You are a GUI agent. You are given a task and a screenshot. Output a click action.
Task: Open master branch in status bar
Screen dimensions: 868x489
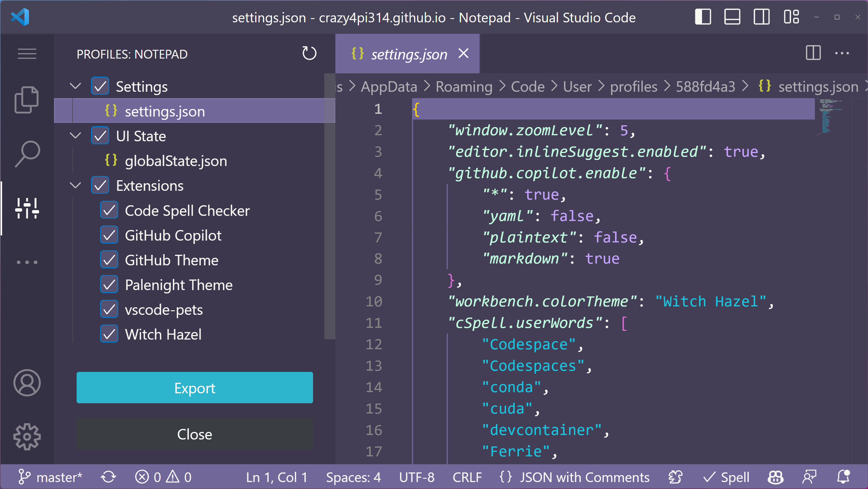[x=51, y=477]
